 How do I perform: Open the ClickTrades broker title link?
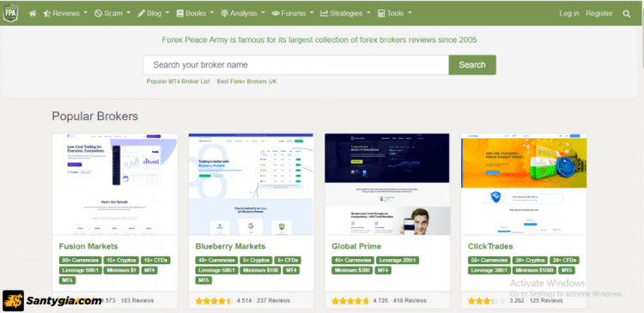[x=490, y=246]
